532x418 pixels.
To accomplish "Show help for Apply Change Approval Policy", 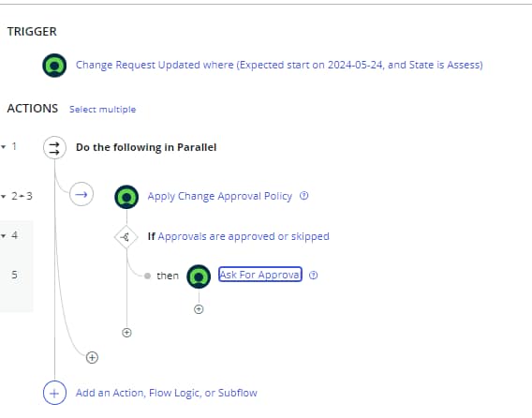I will pos(304,196).
